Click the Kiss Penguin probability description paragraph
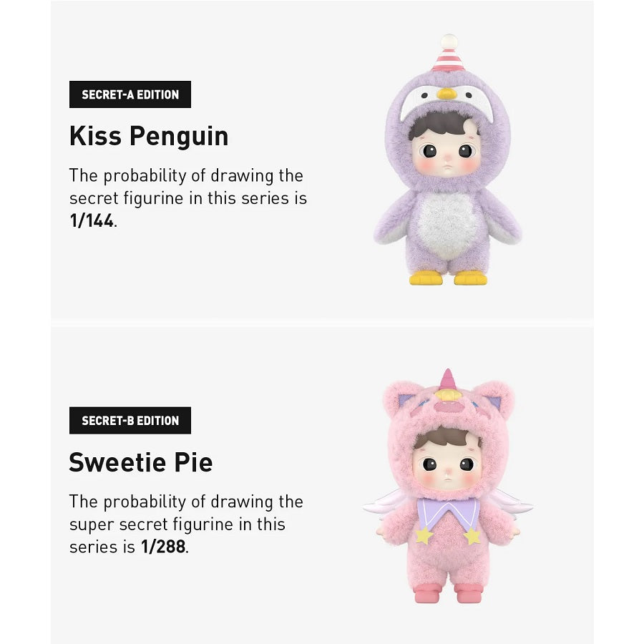The height and width of the screenshot is (644, 644). tap(187, 198)
